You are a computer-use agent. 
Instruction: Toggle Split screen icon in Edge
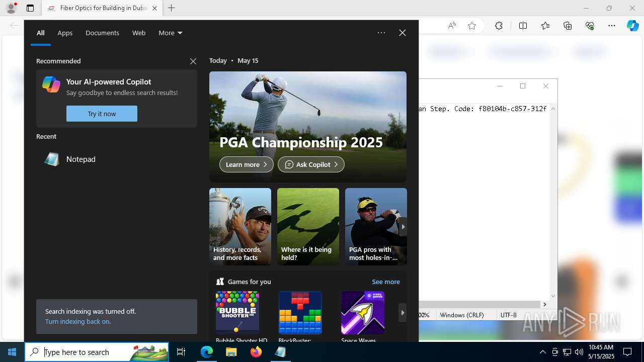[x=523, y=26]
